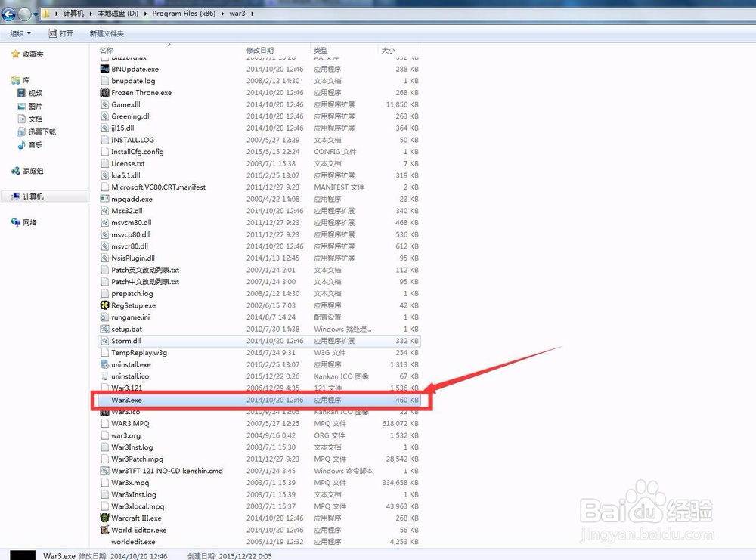Image resolution: width=756 pixels, height=560 pixels.
Task: Click the 打开 toolbar button
Action: [61, 33]
